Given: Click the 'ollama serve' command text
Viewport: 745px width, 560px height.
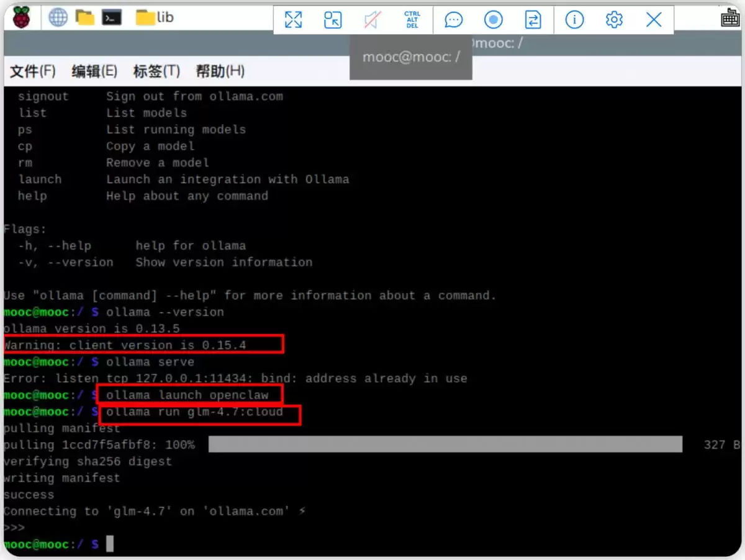Looking at the screenshot, I should coord(150,361).
